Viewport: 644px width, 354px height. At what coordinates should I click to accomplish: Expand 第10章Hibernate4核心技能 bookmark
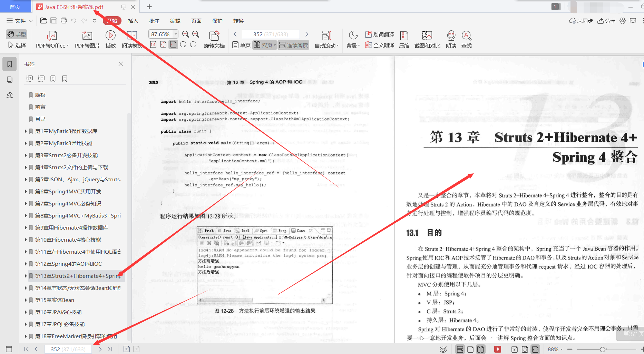26,240
